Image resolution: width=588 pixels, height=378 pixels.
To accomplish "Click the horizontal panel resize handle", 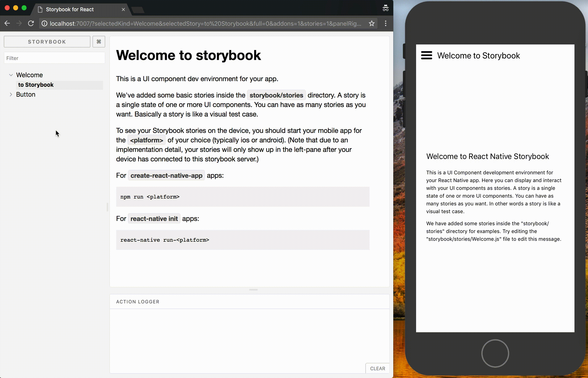I will pyautogui.click(x=253, y=290).
